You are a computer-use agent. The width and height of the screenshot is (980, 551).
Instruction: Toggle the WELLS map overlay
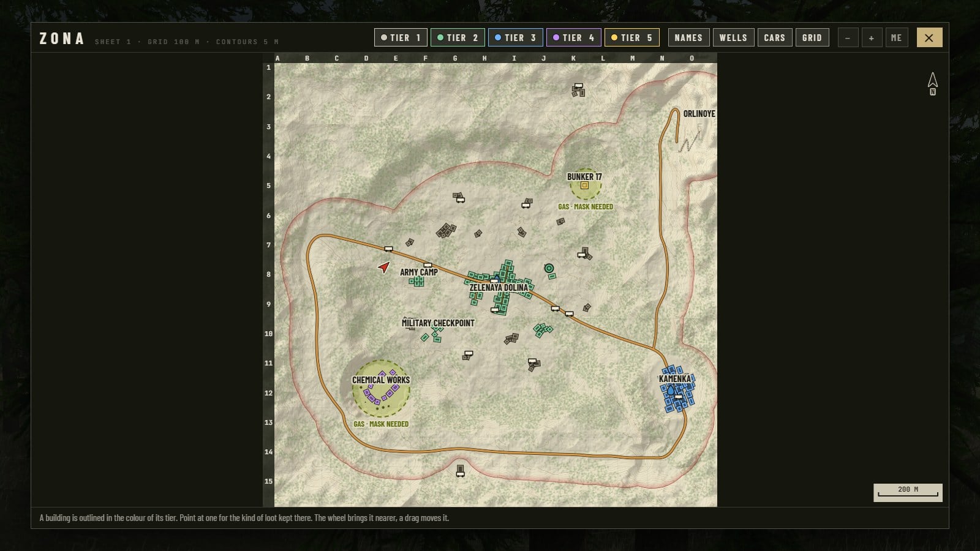coord(733,38)
